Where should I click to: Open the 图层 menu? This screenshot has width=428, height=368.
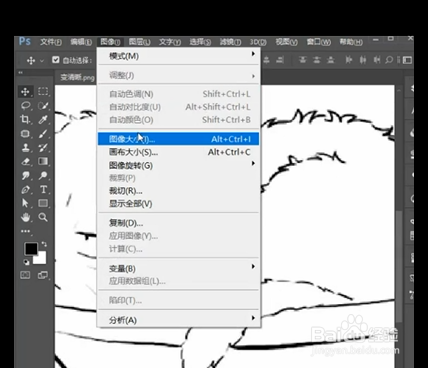140,42
